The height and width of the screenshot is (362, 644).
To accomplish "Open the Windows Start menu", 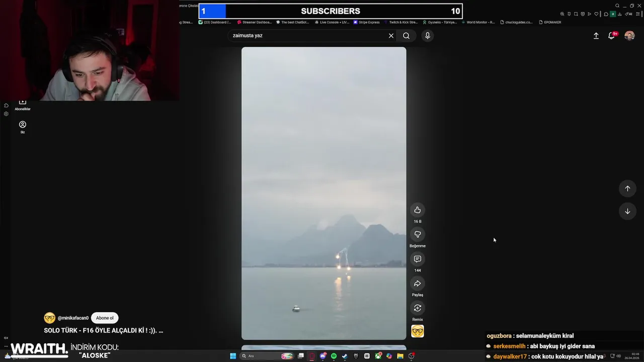I will tap(233, 356).
